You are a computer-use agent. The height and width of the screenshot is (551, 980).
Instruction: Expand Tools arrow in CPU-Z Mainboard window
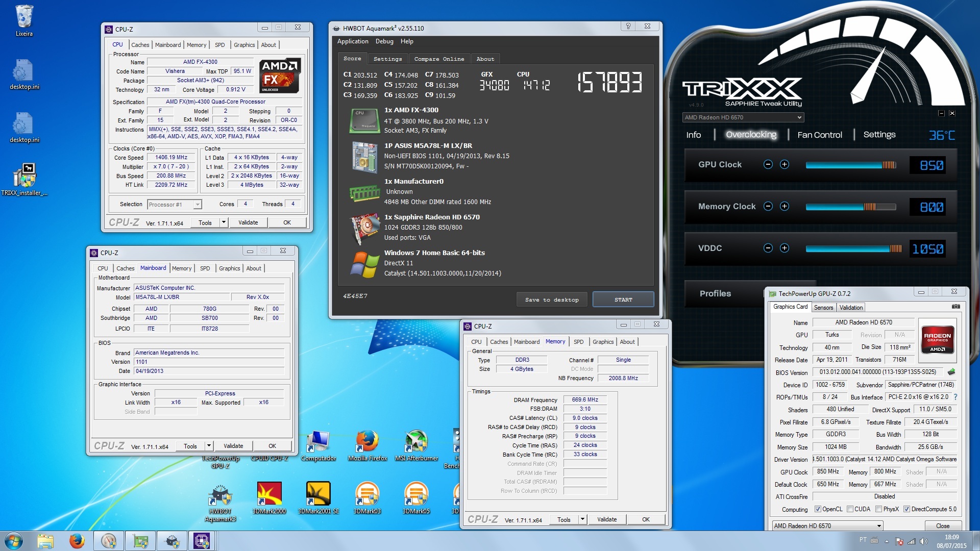pos(209,446)
